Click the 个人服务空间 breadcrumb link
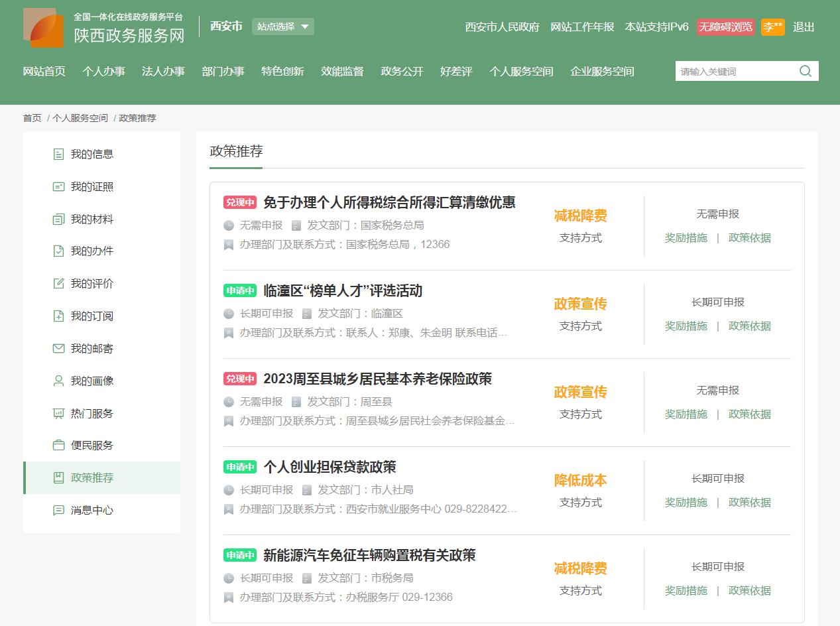The width and height of the screenshot is (840, 626). (80, 118)
